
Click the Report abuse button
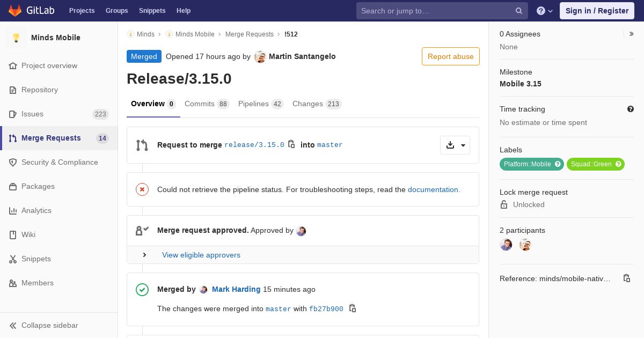tap(450, 56)
